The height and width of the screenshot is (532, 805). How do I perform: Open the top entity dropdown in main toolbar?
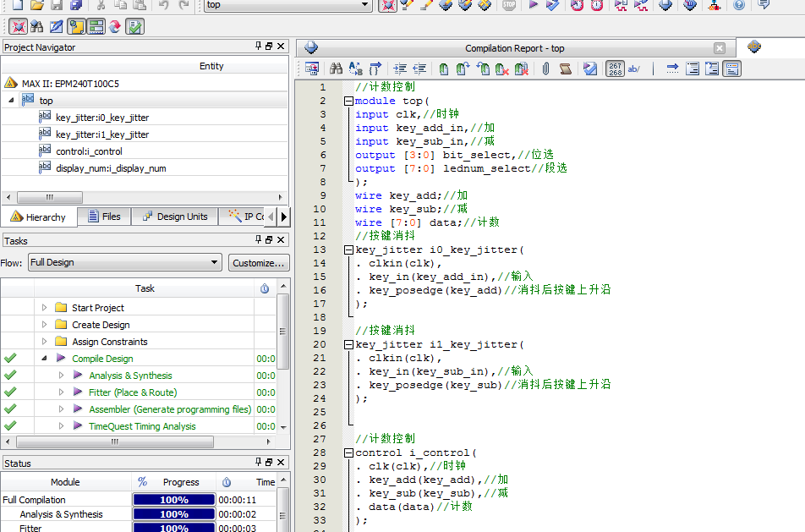288,4
